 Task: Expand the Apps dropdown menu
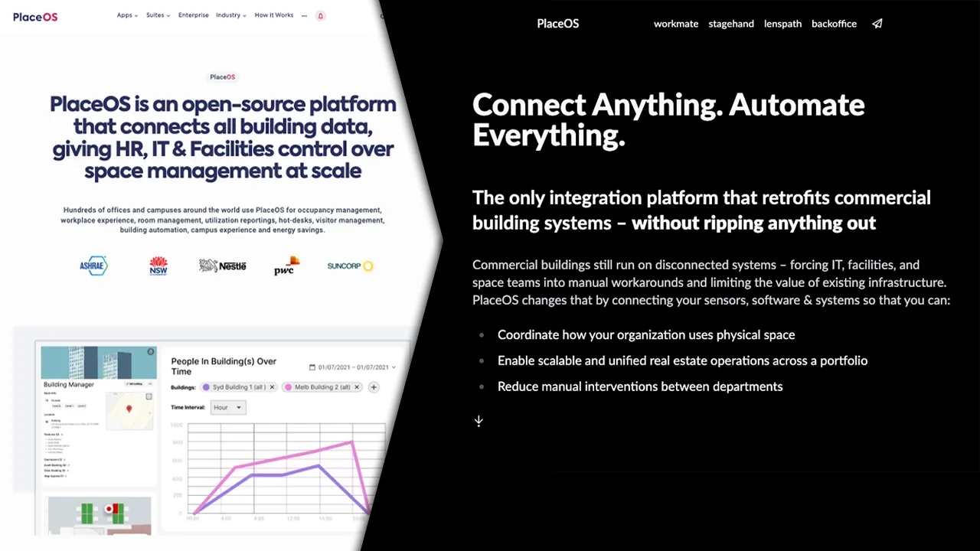(127, 15)
